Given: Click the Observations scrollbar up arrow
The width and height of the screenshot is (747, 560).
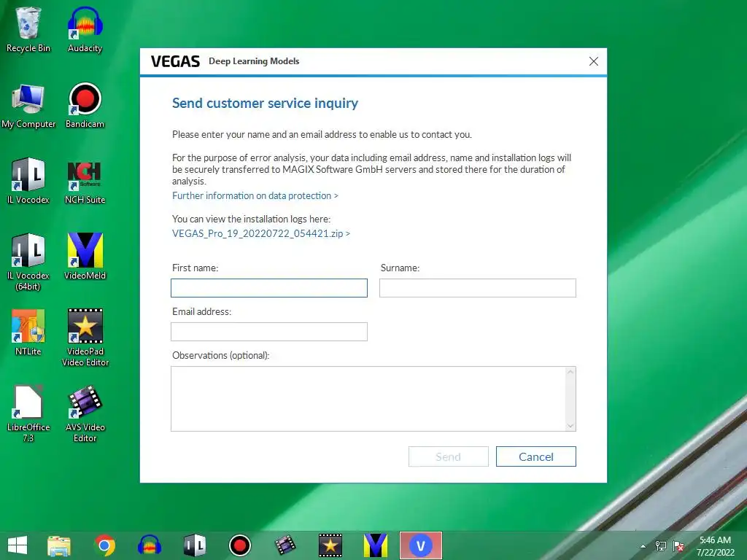Looking at the screenshot, I should click(x=570, y=373).
